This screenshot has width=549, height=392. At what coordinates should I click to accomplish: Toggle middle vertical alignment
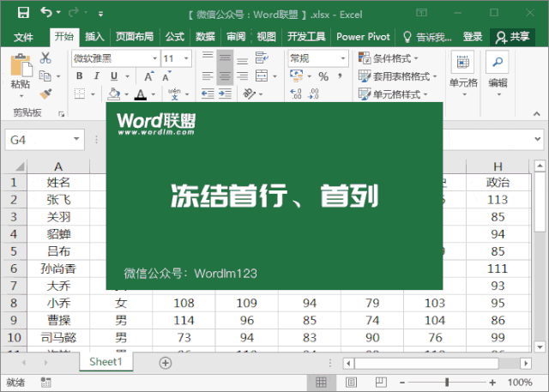[225, 57]
